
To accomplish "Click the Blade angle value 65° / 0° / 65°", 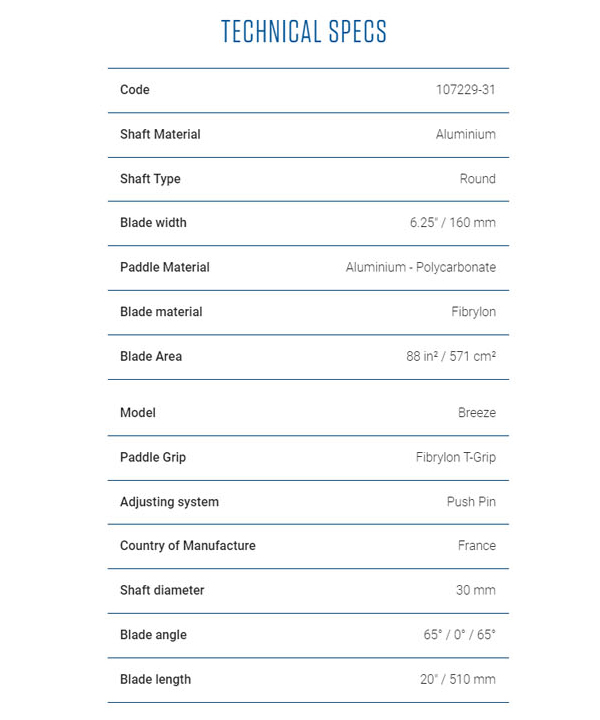I will point(459,635).
